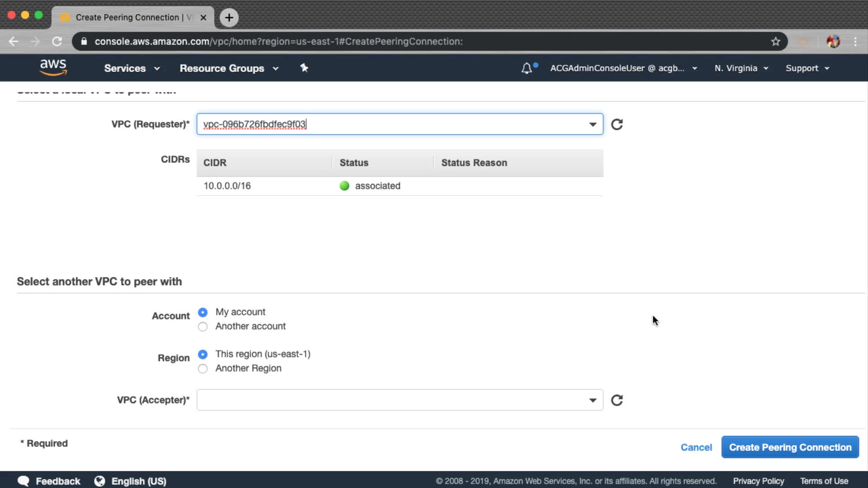Click the AWS logo home icon

[x=53, y=68]
